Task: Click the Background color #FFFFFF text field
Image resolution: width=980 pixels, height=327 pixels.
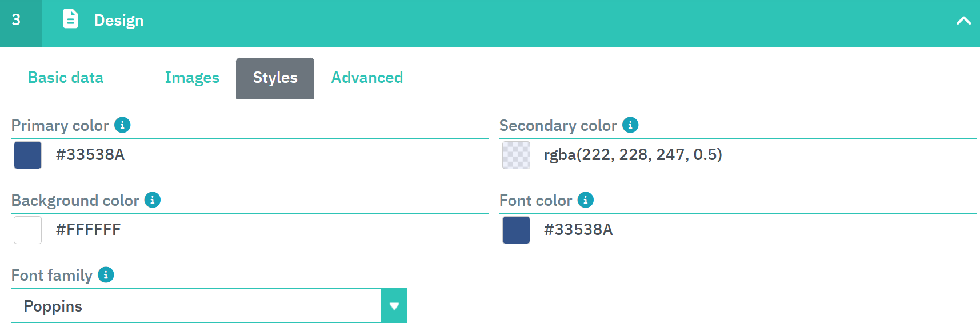Action: [269, 230]
